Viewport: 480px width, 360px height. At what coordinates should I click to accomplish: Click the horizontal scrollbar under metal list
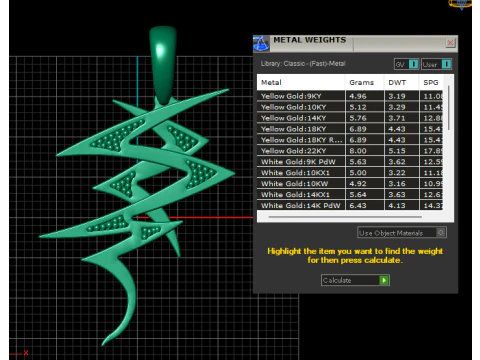pyautogui.click(x=345, y=217)
